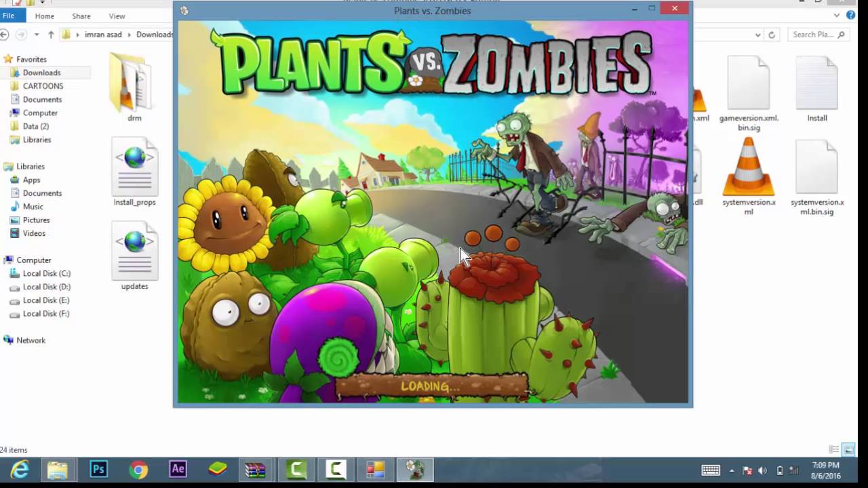Select the Plants vs. Zombies taskbar icon
The image size is (868, 488).
pyautogui.click(x=415, y=469)
